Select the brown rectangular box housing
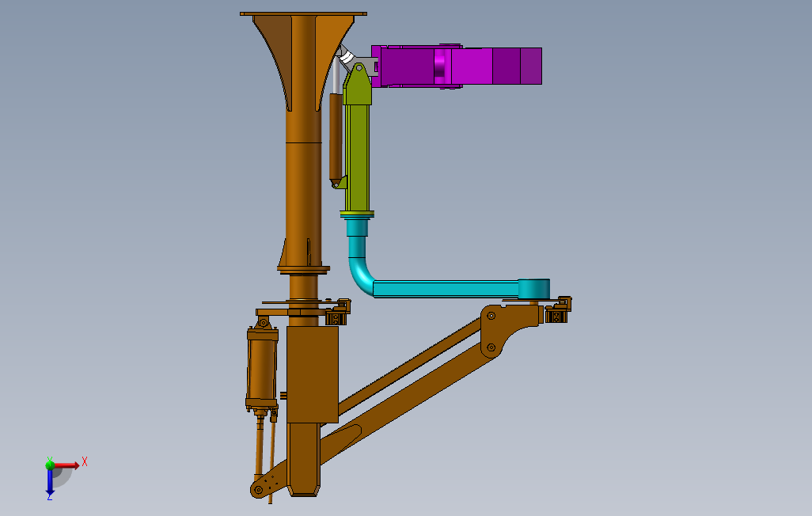The height and width of the screenshot is (516, 812). click(313, 374)
